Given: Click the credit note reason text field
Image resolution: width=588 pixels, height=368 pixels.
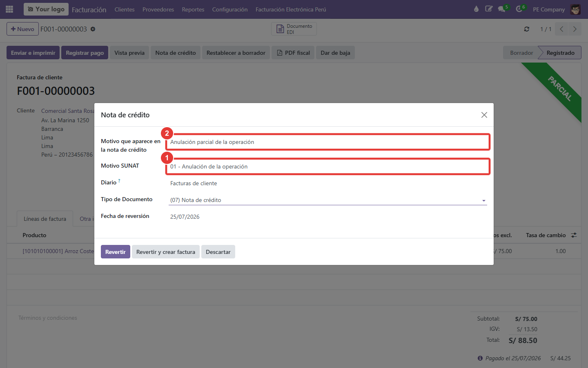Looking at the screenshot, I should [327, 142].
